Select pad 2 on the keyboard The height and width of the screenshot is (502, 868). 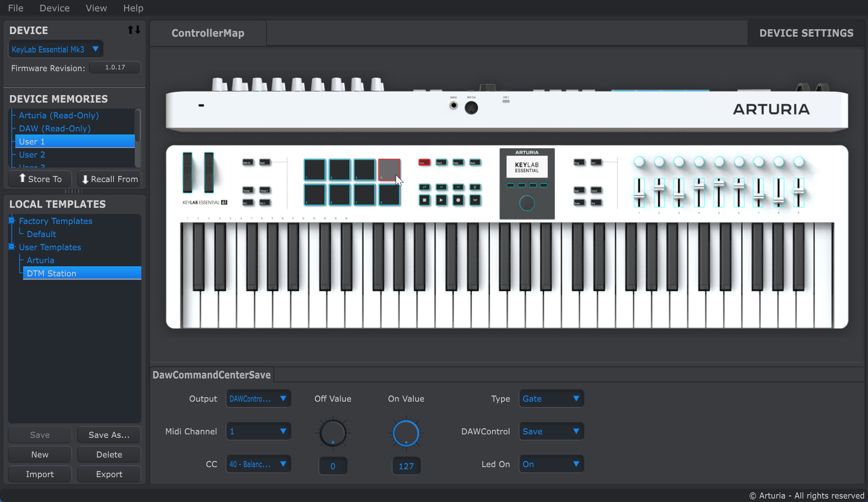[x=339, y=170]
